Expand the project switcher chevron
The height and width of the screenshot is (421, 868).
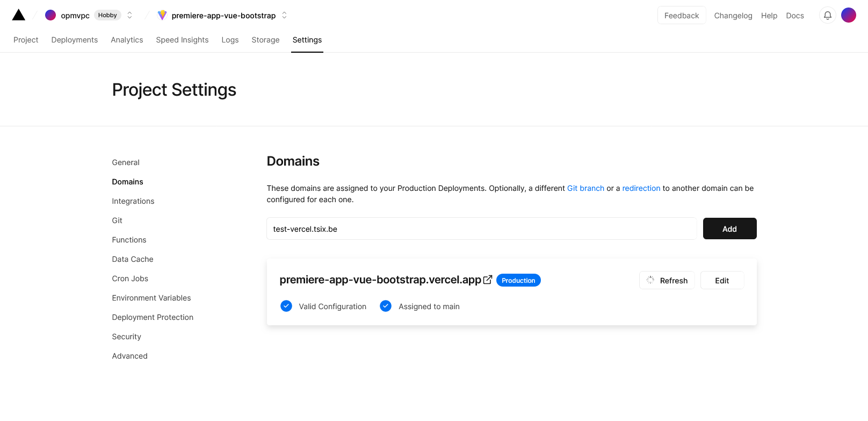click(284, 15)
